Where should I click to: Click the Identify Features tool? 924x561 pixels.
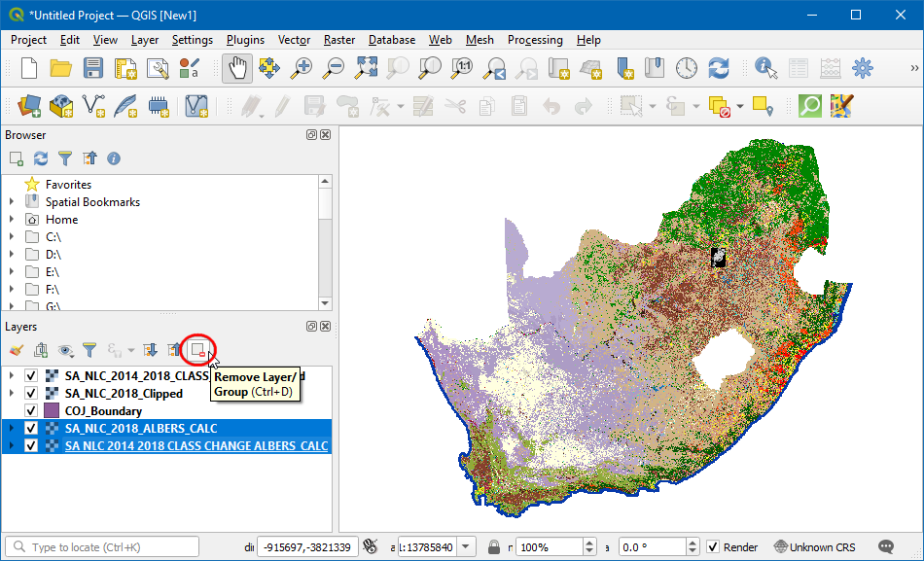pos(766,68)
